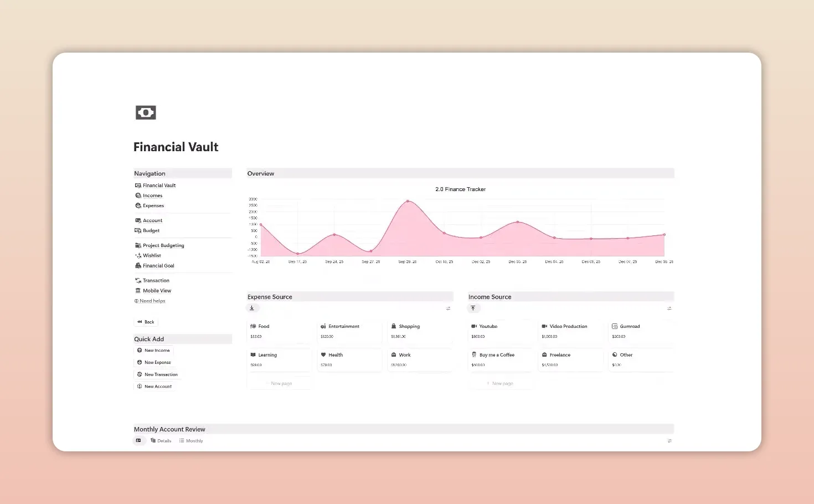The image size is (814, 504).
Task: Switch to the Mobile View page
Action: [x=153, y=291]
